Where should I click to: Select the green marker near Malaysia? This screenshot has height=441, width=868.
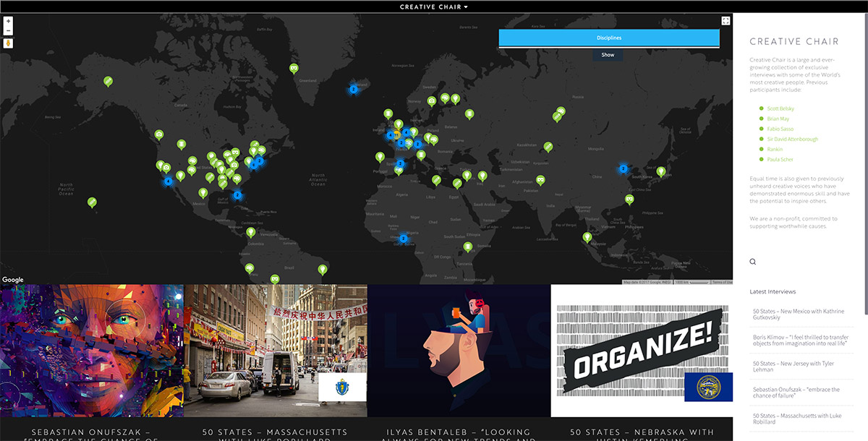(x=587, y=237)
